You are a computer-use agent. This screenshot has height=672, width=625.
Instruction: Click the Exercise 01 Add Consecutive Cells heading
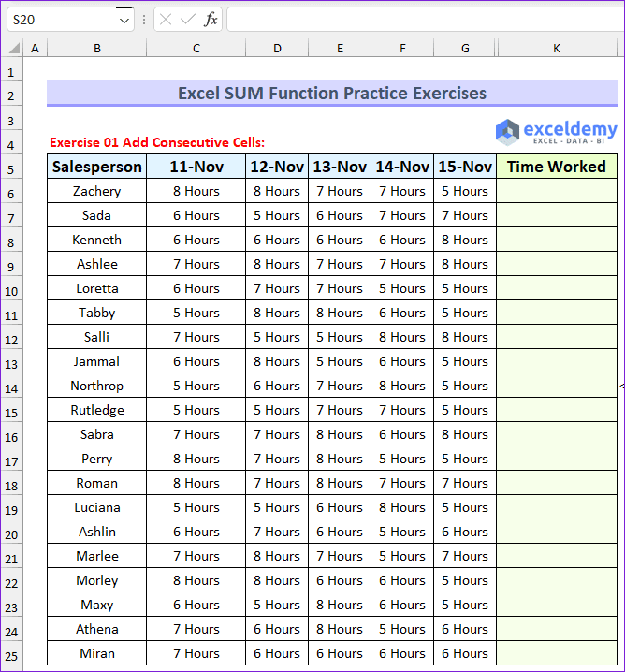click(x=157, y=142)
